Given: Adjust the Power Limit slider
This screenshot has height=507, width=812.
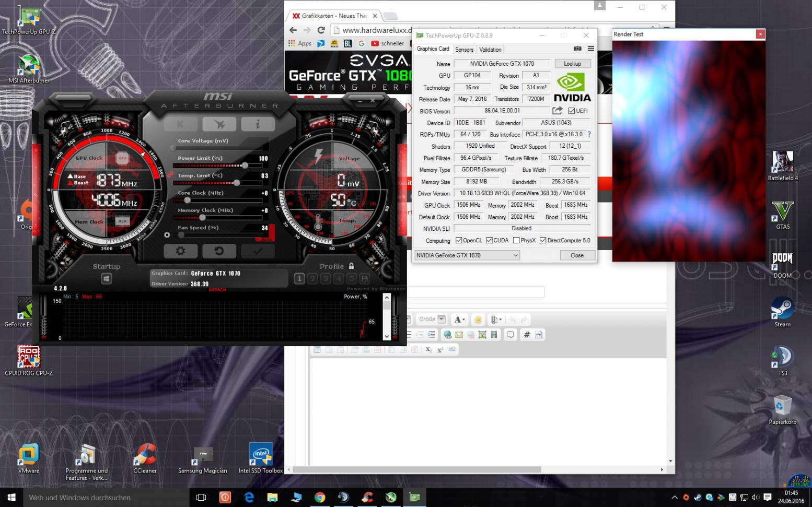Looking at the screenshot, I should coord(218,166).
